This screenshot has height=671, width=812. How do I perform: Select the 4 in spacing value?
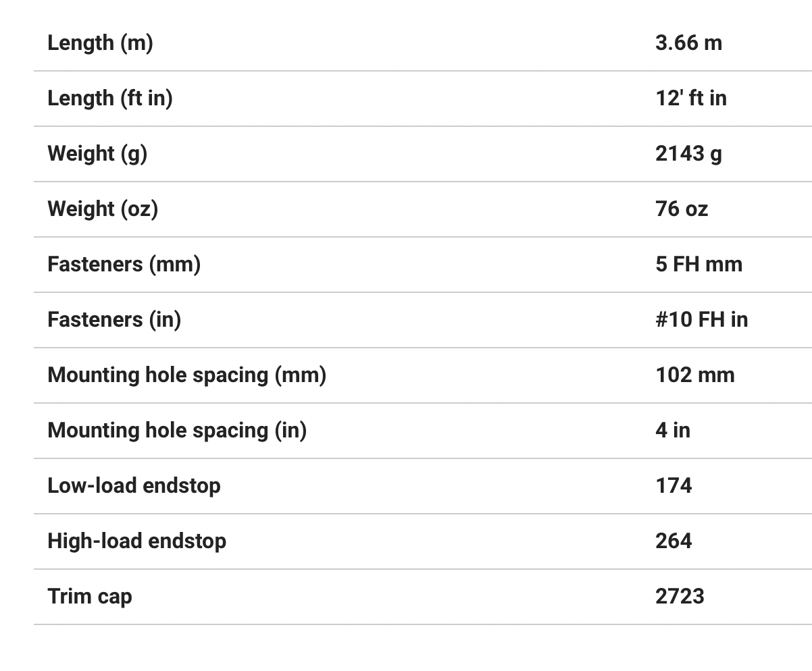click(672, 430)
